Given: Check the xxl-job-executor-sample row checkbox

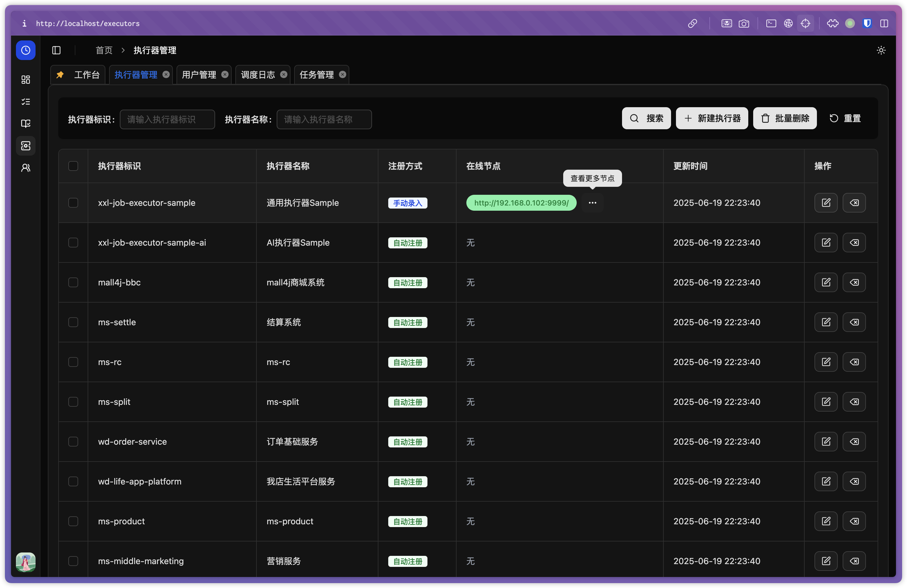Looking at the screenshot, I should click(x=73, y=203).
